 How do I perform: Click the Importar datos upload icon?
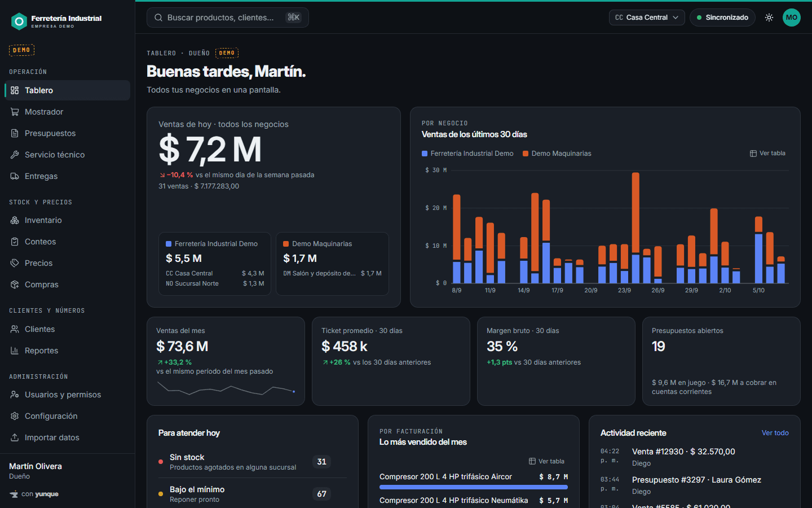tap(15, 437)
